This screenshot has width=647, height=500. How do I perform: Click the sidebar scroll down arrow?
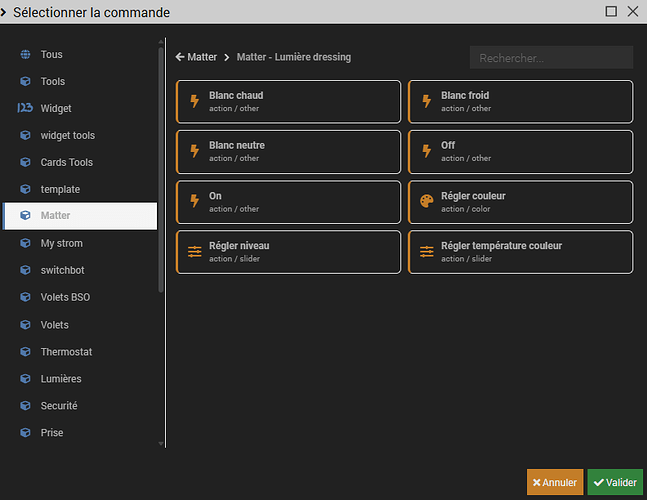click(x=161, y=444)
